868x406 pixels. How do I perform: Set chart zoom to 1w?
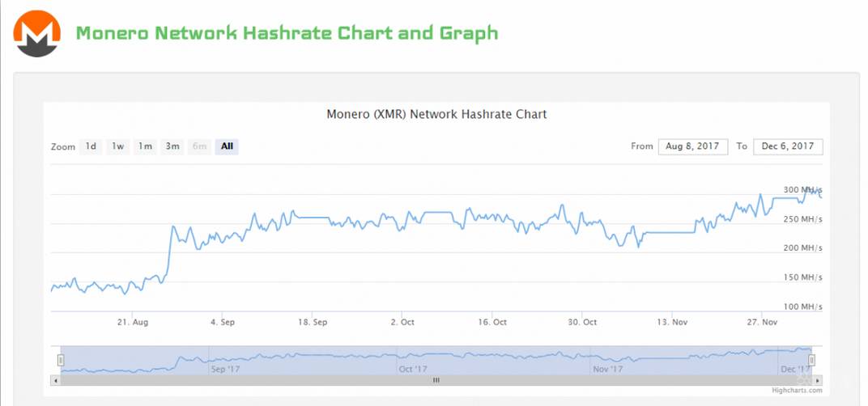pyautogui.click(x=118, y=146)
